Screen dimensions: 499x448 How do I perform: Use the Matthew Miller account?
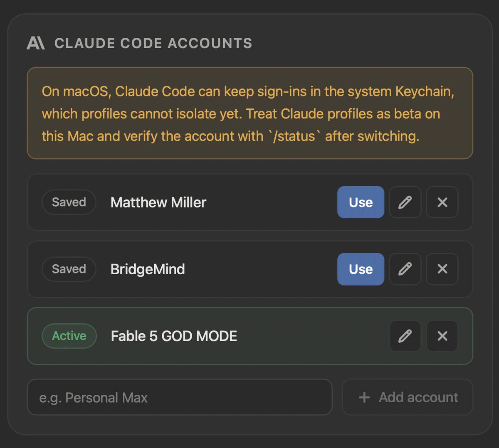[361, 202]
